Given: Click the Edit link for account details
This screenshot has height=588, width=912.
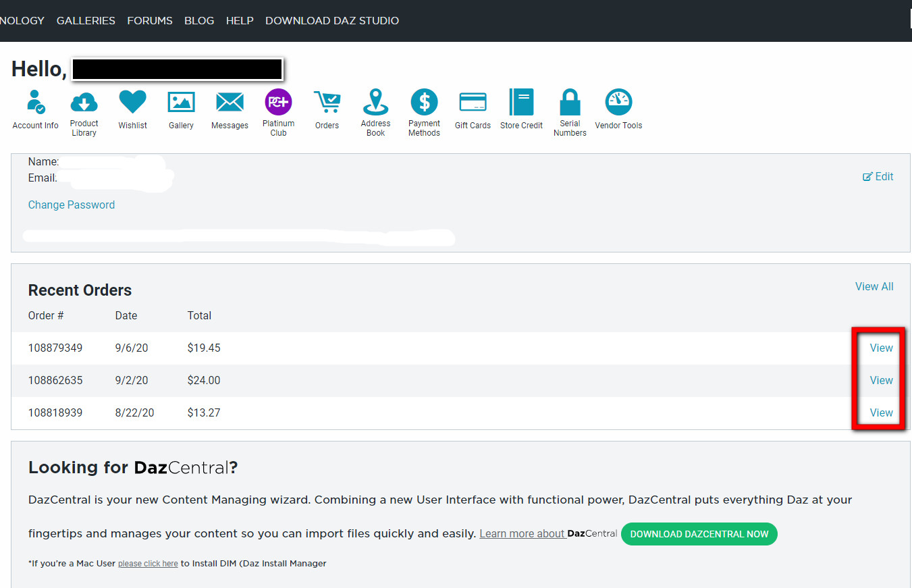Looking at the screenshot, I should point(878,176).
